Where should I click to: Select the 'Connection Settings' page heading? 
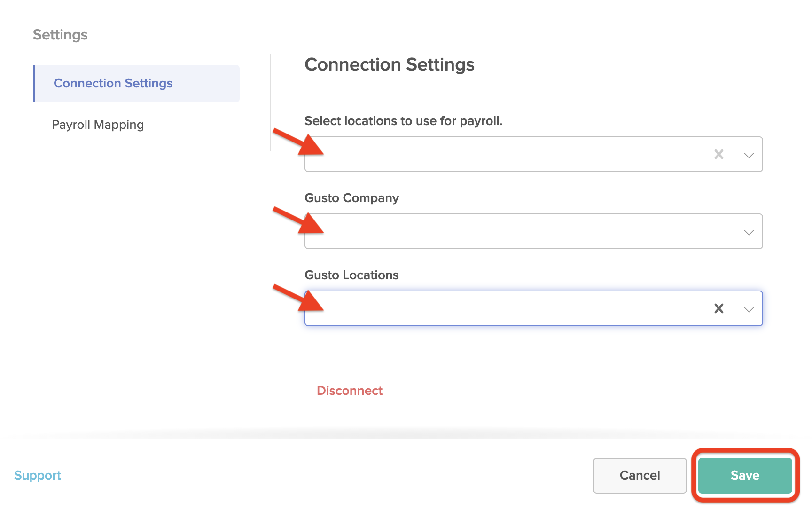tap(390, 65)
